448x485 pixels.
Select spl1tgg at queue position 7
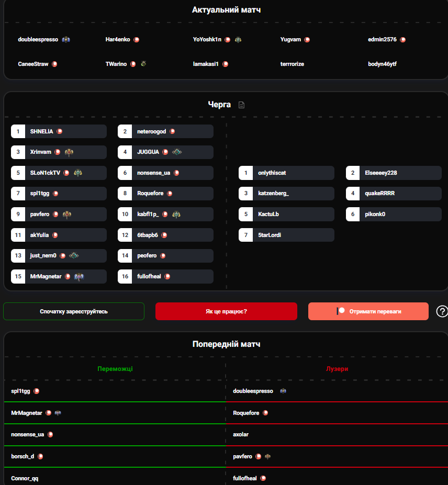click(59, 193)
